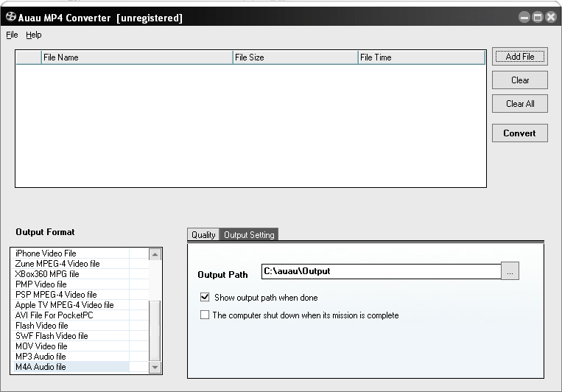Select Zune MPEG-4 Video file format
This screenshot has width=562, height=392.
[x=71, y=264]
